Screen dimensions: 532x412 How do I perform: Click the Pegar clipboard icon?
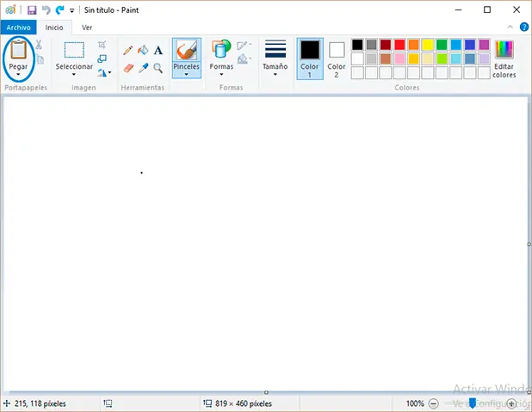pos(18,50)
